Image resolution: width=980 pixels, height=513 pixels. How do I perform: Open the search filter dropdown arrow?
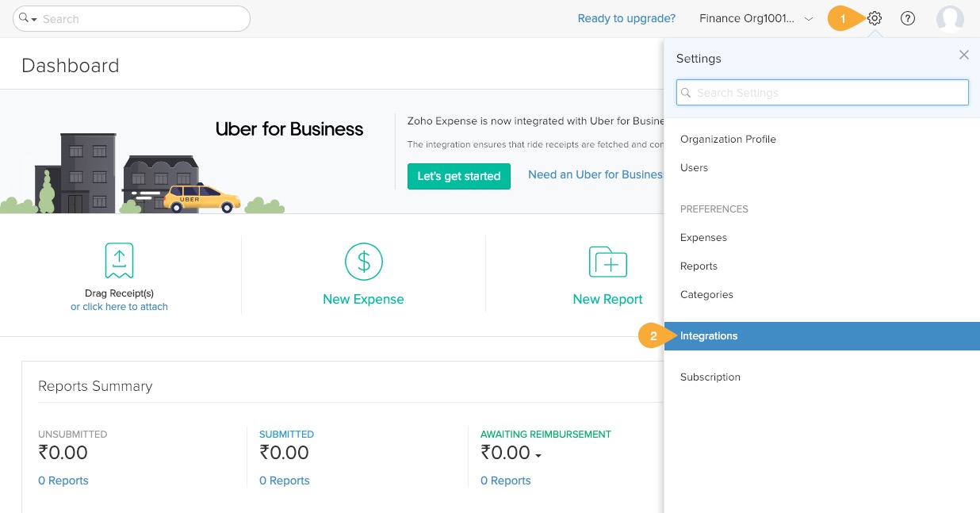coord(35,19)
